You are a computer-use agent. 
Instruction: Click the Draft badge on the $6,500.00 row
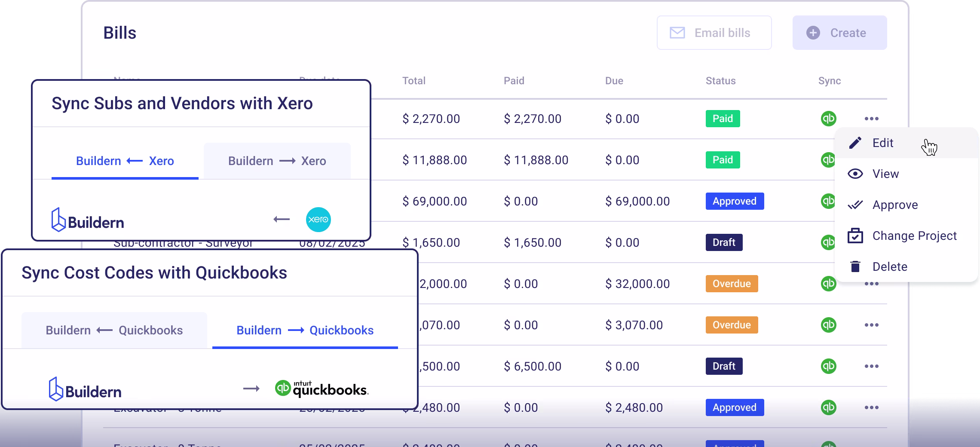724,366
